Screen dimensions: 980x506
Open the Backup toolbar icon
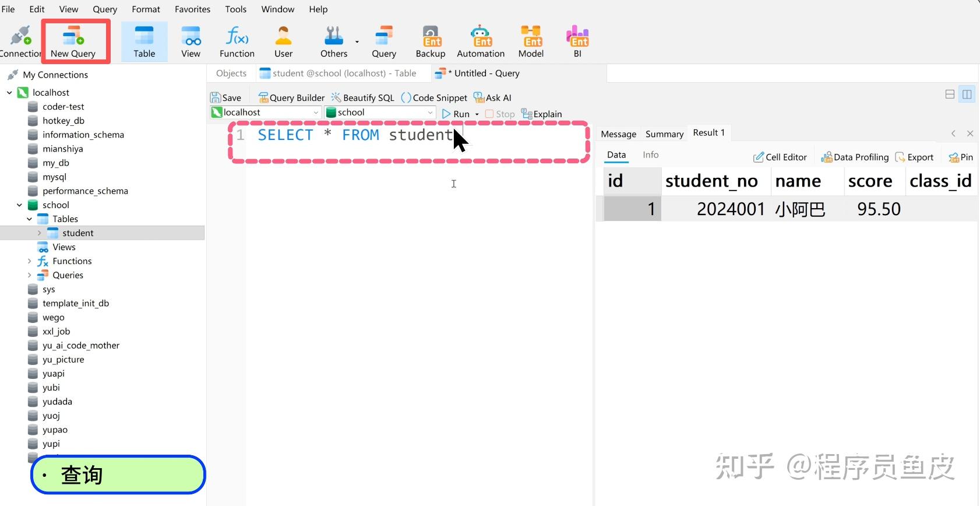[431, 41]
